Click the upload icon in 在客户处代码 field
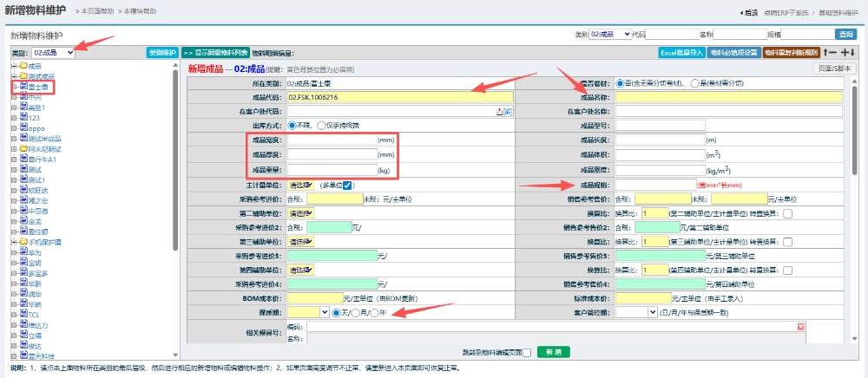The height and width of the screenshot is (378, 868). coord(500,112)
